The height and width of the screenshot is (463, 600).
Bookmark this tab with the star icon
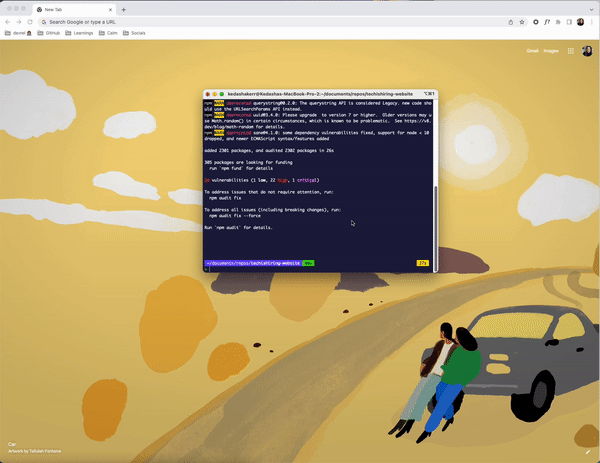tap(522, 22)
